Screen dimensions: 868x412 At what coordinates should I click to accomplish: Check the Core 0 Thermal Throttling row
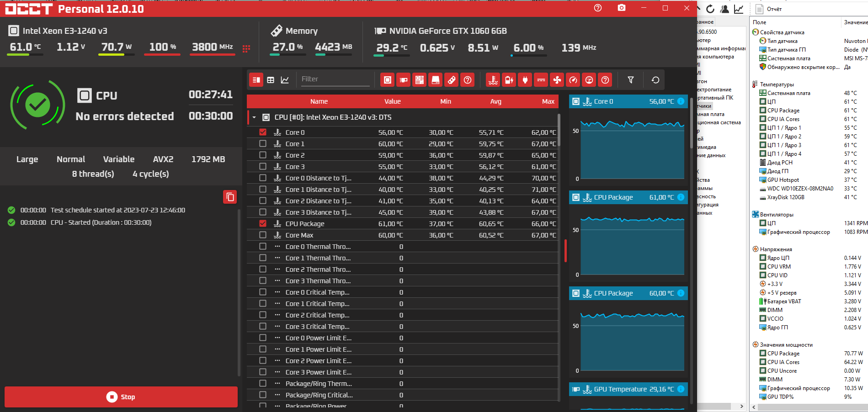pyautogui.click(x=263, y=246)
